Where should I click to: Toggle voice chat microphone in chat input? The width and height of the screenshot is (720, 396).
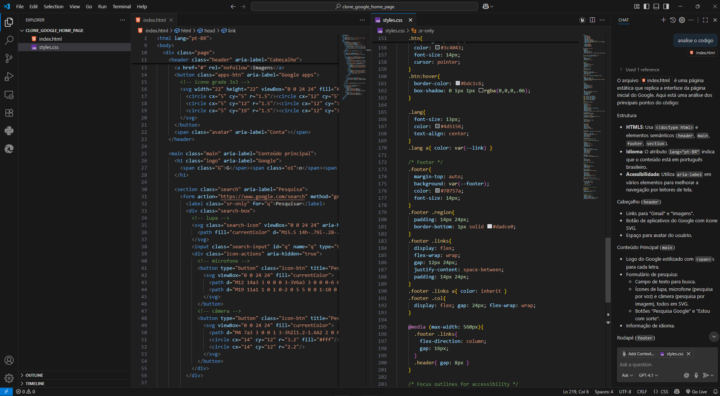696,375
